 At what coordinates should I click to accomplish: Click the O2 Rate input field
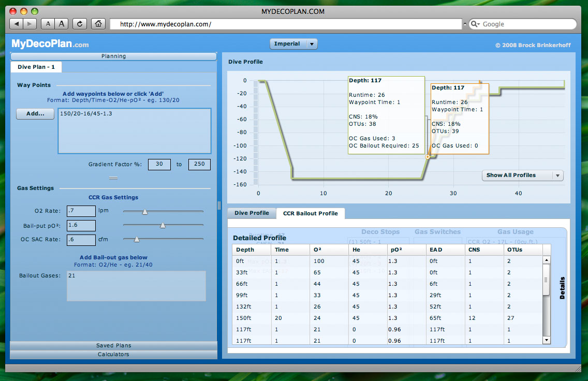click(81, 211)
